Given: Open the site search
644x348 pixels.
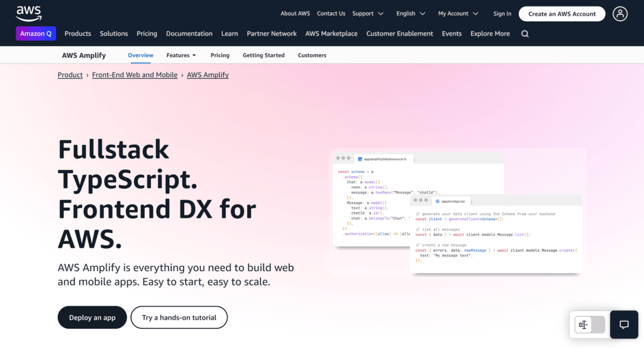Looking at the screenshot, I should 525,33.
